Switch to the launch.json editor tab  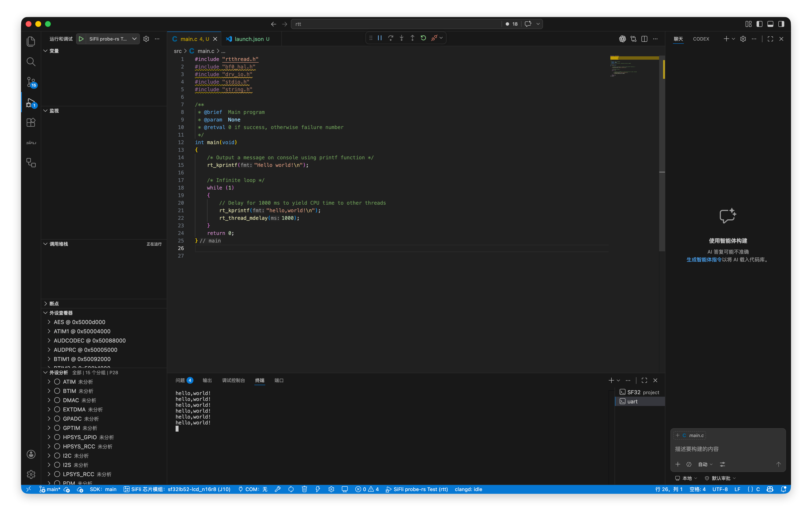coord(249,39)
